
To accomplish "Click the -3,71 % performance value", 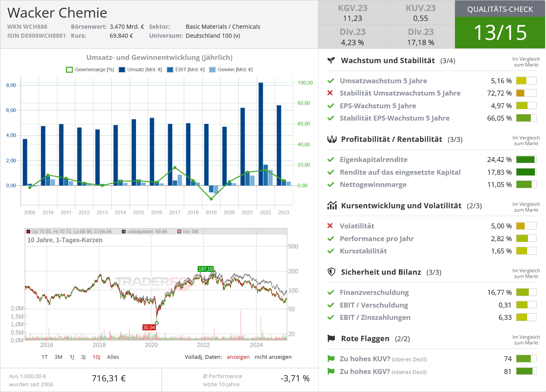I will point(295,378).
